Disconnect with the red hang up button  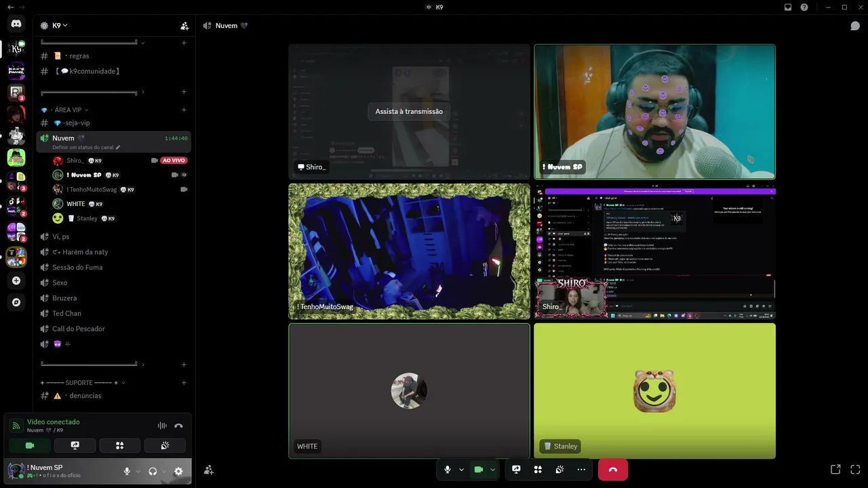613,469
